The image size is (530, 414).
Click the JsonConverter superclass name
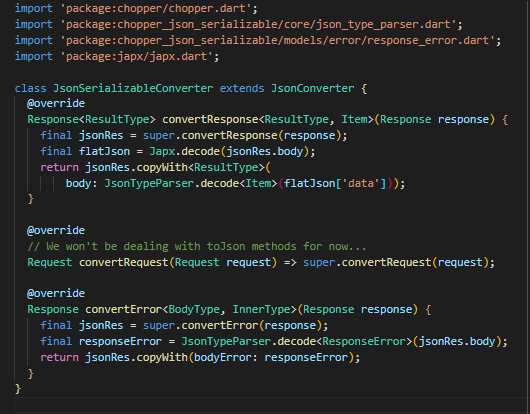pyautogui.click(x=313, y=89)
